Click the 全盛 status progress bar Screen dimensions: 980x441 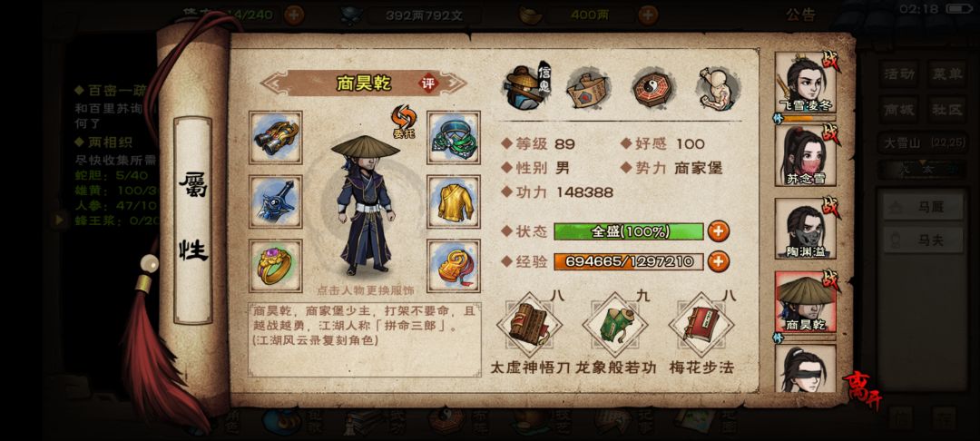pyautogui.click(x=628, y=231)
